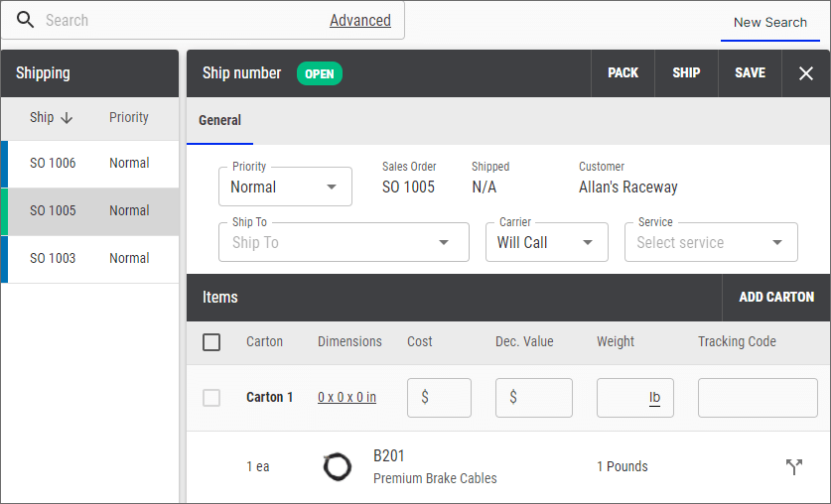Click the PACK button
This screenshot has height=504, width=831.
[623, 73]
